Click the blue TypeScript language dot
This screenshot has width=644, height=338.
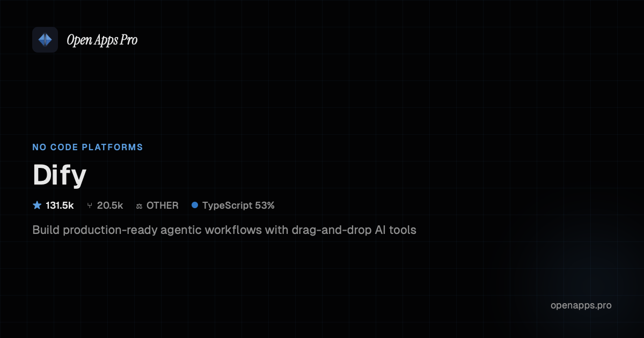click(x=195, y=205)
